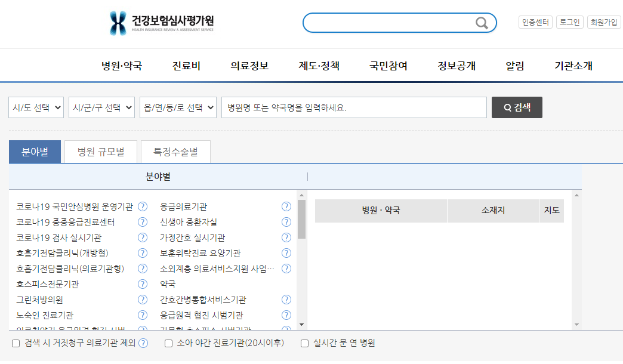
Task: Open help icon next to 응급의료기관
Action: [x=286, y=206]
